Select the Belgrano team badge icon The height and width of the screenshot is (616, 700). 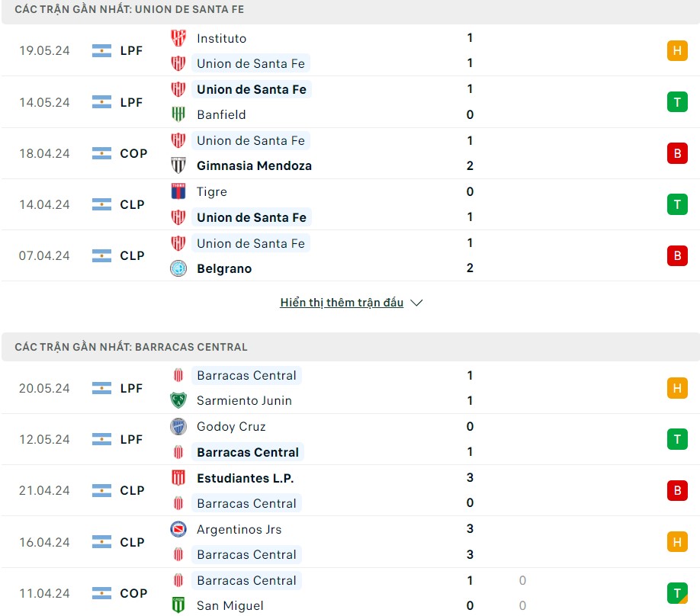178,268
